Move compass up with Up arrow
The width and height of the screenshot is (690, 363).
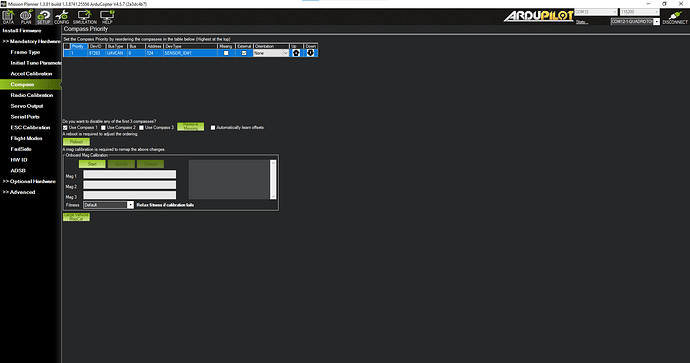296,53
